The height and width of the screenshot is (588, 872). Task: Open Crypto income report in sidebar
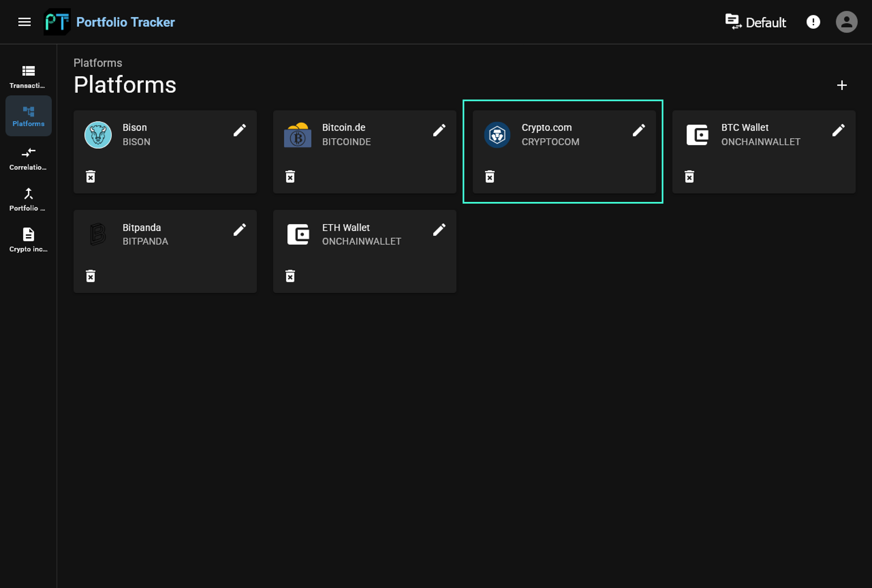click(29, 240)
